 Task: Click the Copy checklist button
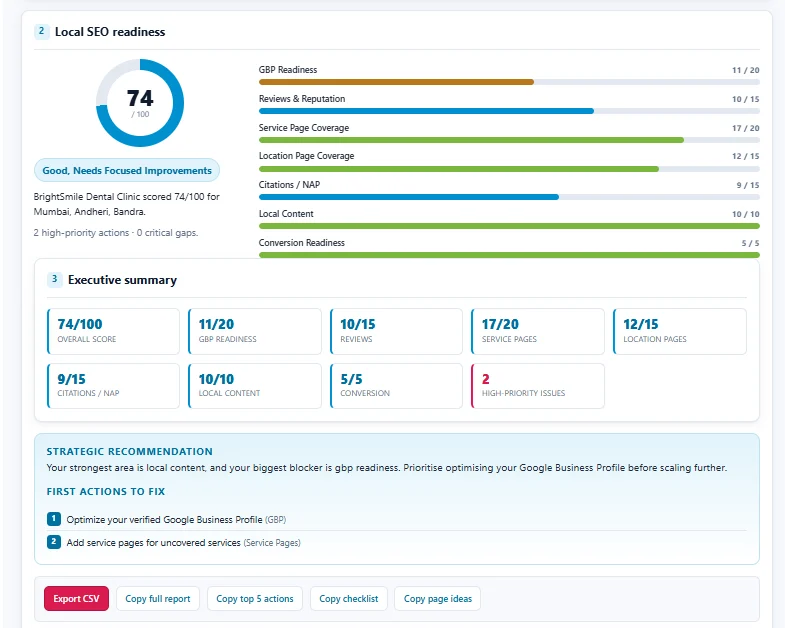349,598
